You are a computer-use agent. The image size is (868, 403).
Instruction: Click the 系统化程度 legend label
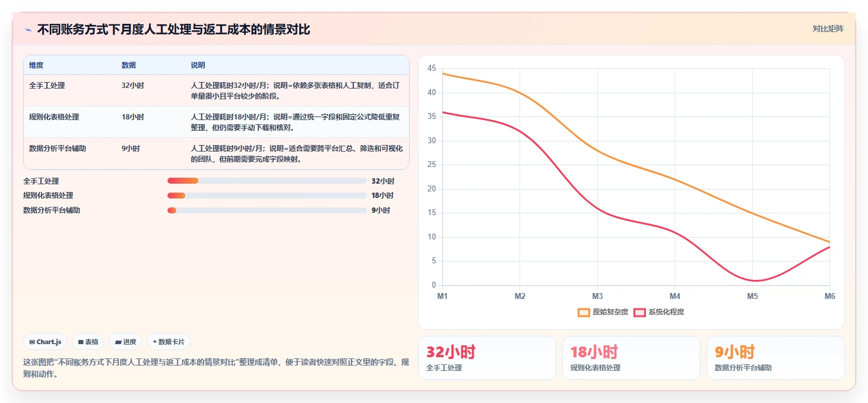tap(666, 312)
